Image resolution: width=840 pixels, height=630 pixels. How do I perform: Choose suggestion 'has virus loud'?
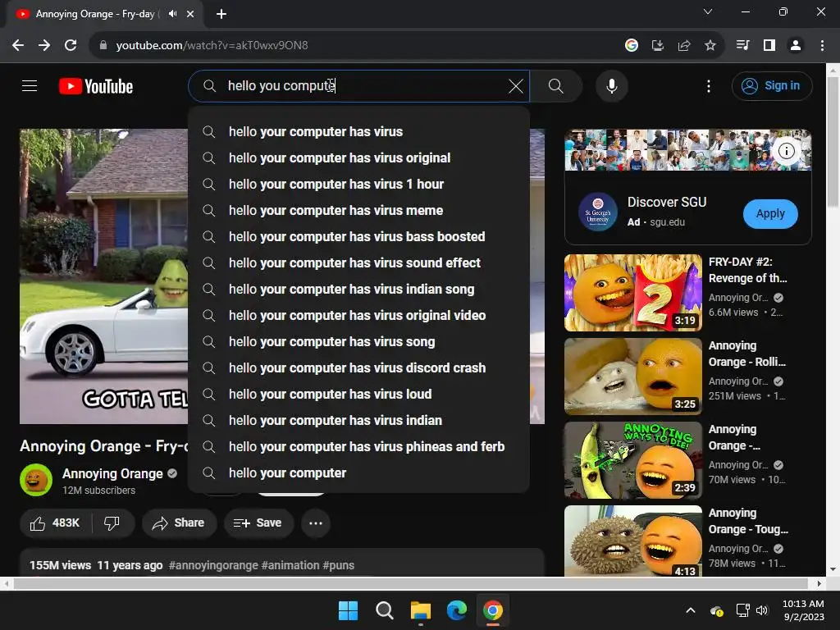coord(358,395)
